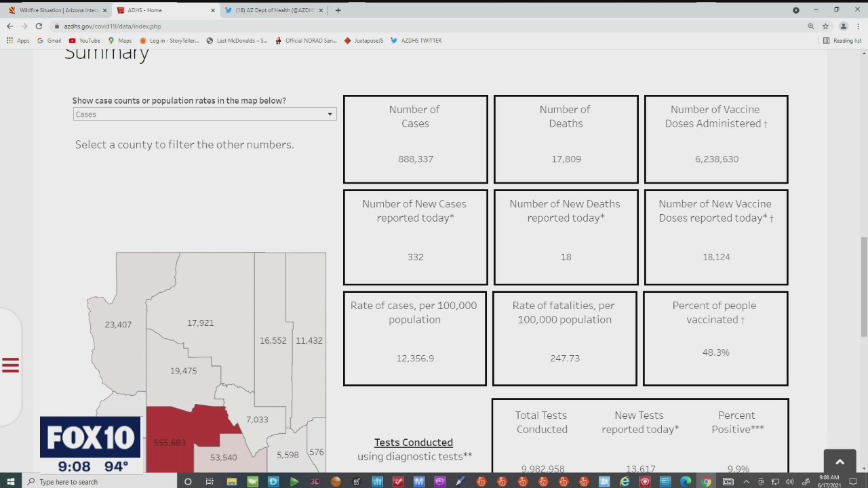This screenshot has width=868, height=488.
Task: Open the Chrome profile avatar icon
Action: point(844,26)
